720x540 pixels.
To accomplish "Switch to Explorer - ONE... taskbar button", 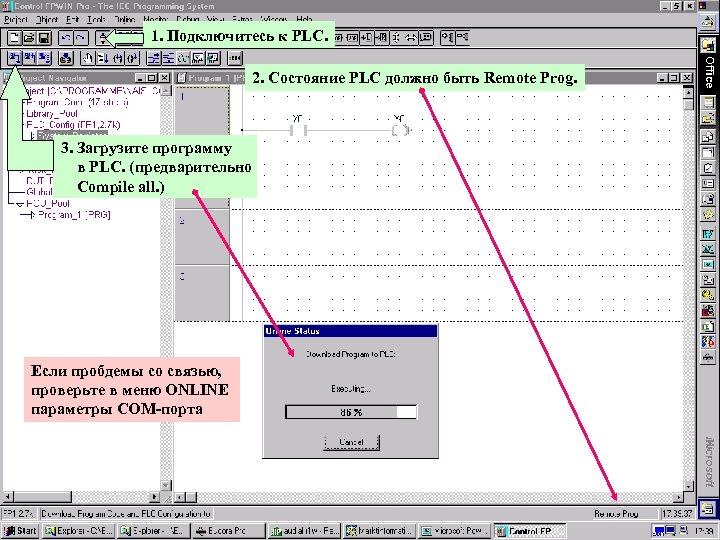I will (x=78, y=531).
